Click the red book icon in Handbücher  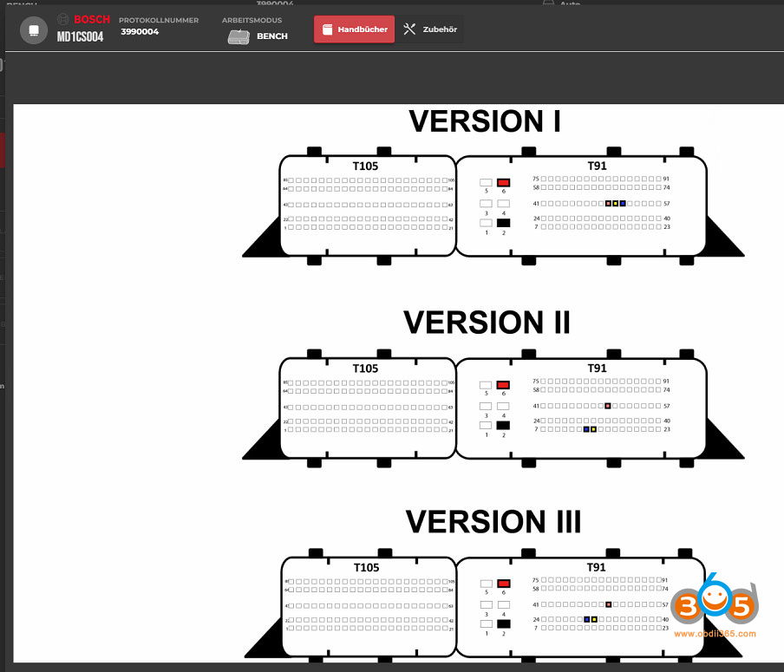point(327,29)
